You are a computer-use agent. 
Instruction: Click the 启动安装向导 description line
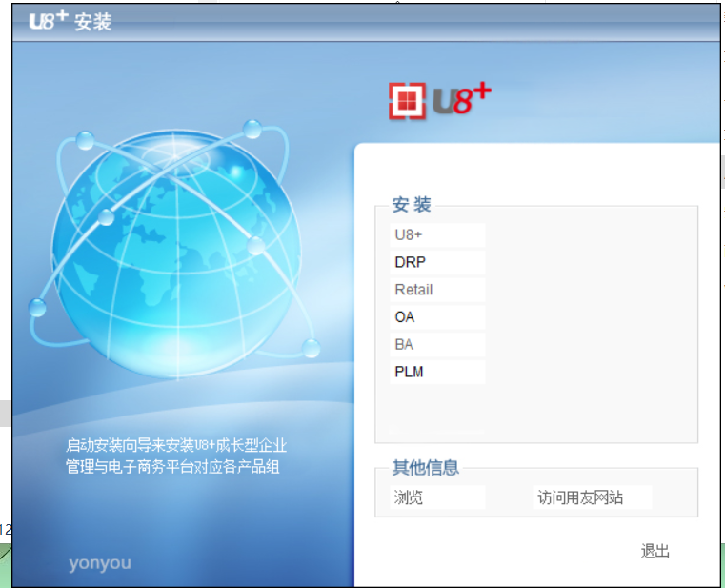[176, 445]
